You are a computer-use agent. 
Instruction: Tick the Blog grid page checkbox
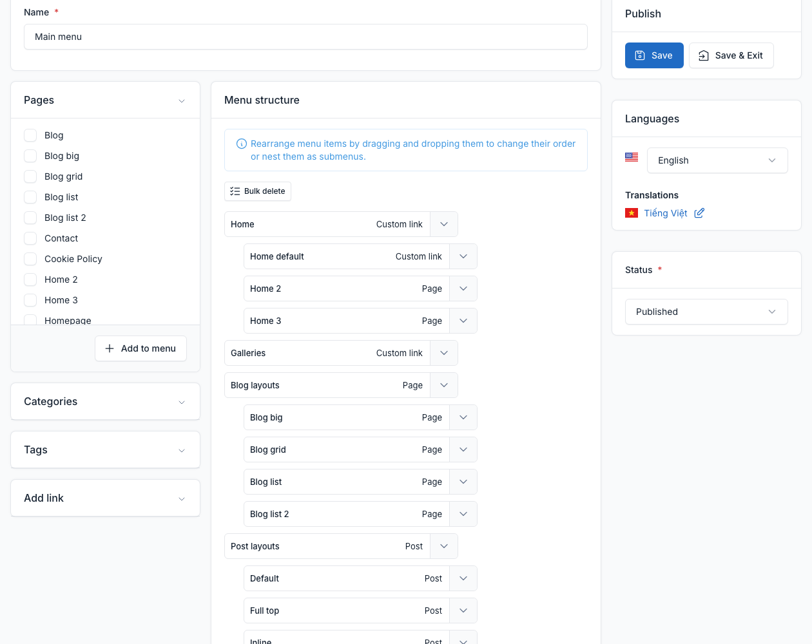30,176
